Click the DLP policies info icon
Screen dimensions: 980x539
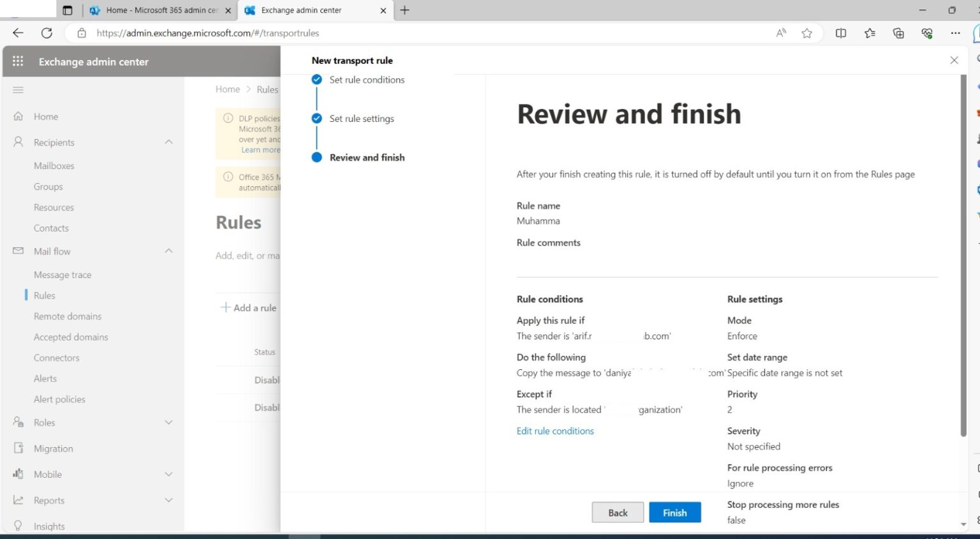[228, 118]
